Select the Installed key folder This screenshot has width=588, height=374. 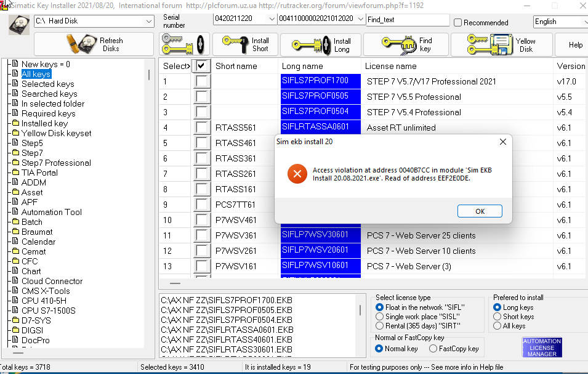tap(44, 123)
